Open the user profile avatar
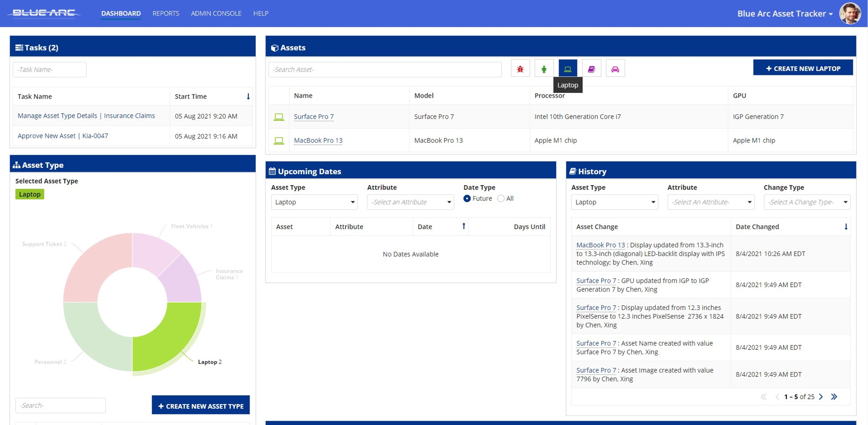The height and width of the screenshot is (425, 868). coord(850,14)
